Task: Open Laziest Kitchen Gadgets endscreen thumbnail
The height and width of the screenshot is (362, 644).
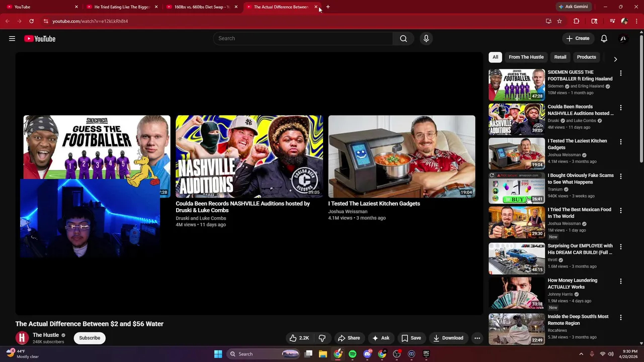Action: (401, 156)
